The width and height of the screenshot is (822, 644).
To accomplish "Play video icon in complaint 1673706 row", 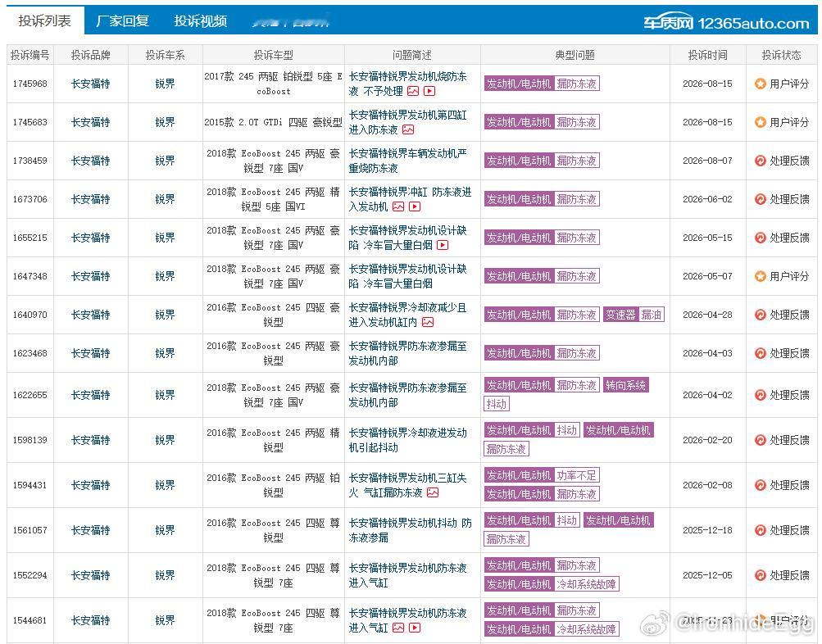I will pyautogui.click(x=415, y=207).
